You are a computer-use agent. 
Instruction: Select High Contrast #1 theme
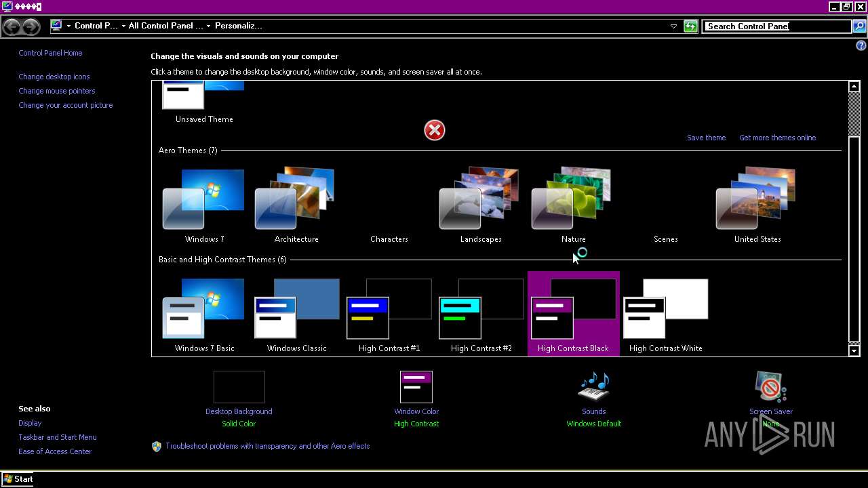[x=389, y=314]
